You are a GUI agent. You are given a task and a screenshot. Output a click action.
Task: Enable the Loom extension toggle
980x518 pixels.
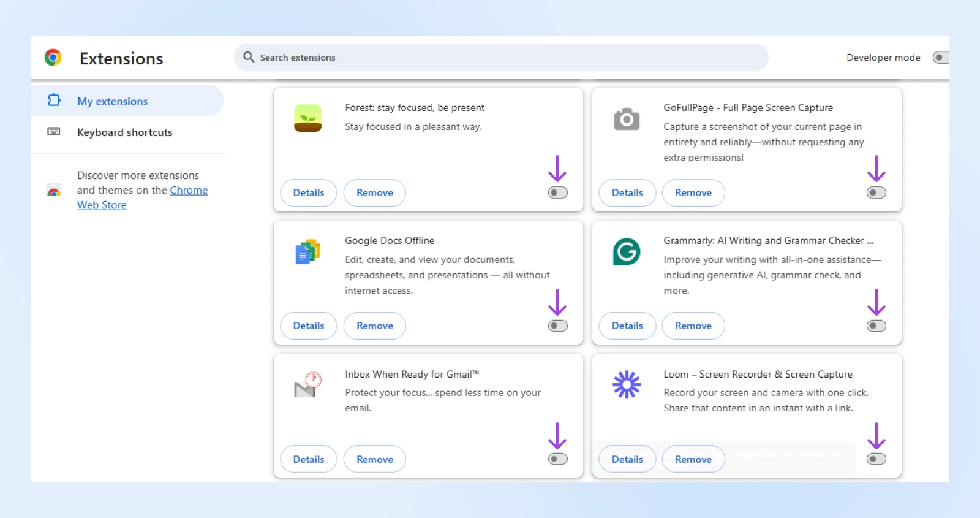876,459
